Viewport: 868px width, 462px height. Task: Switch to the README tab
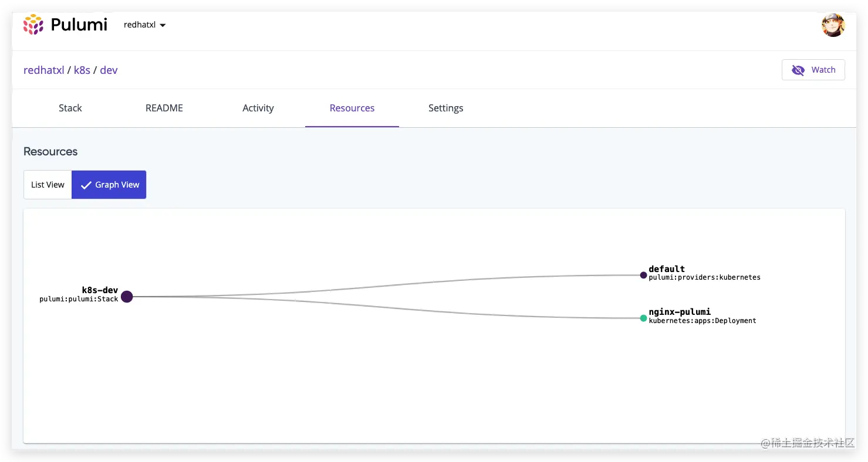tap(164, 108)
